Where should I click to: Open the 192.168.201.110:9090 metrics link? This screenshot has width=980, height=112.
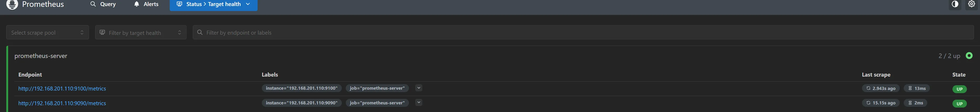pos(62,103)
